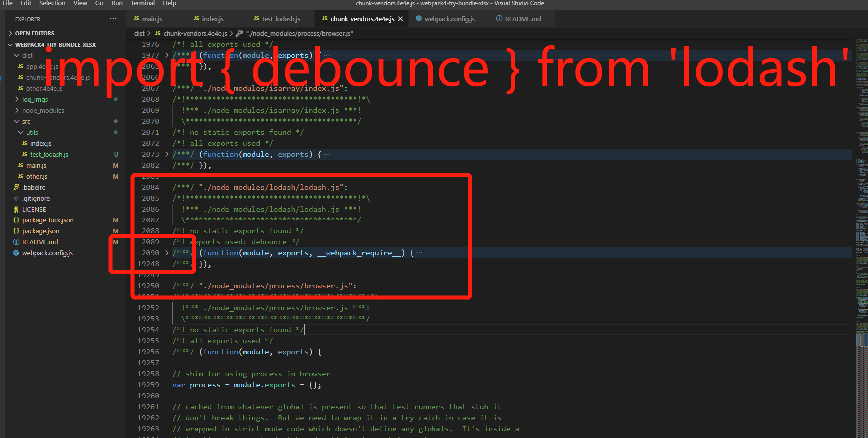Click the JS icon on main.js tab
868x438 pixels.
tap(136, 19)
